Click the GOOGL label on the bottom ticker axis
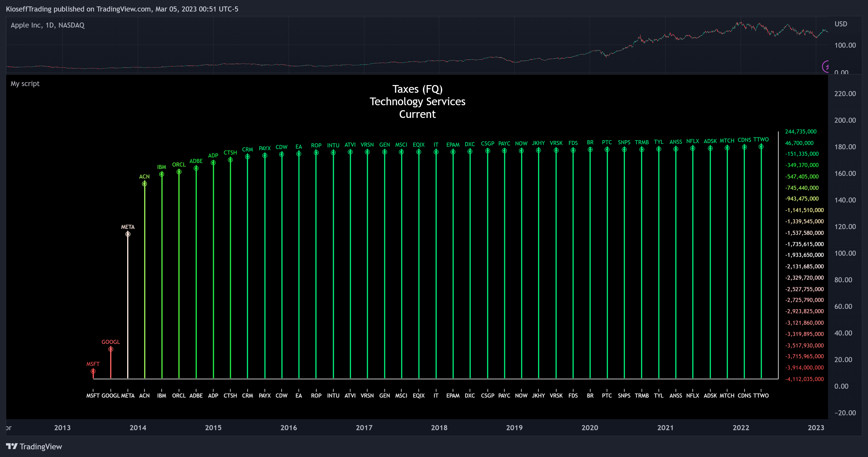The width and height of the screenshot is (868, 457). click(111, 396)
